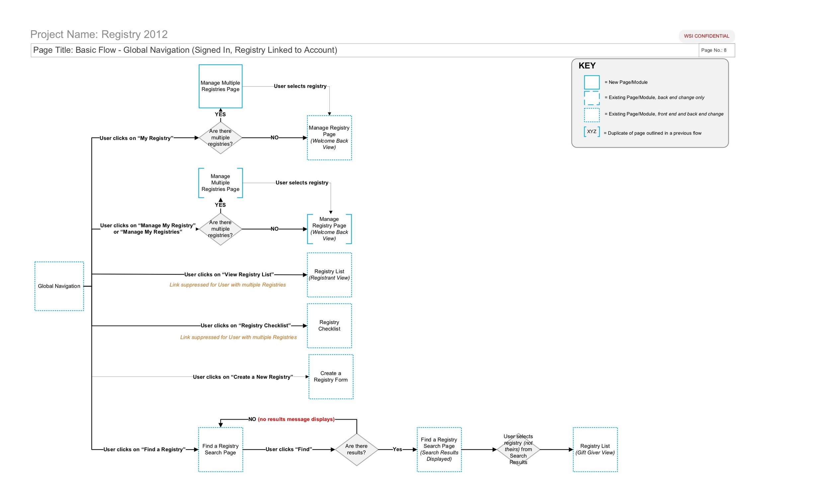
Task: Click the bracketed Manage Multiple Registries Page box
Action: (x=220, y=183)
